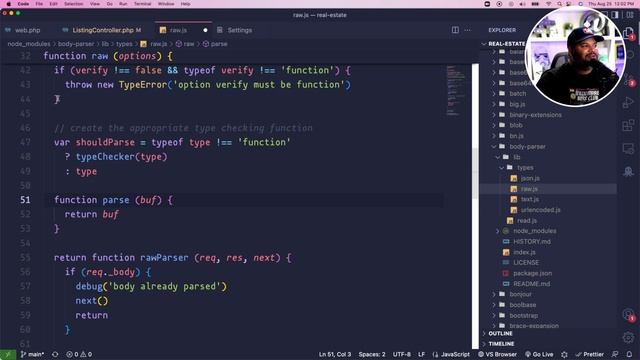
Task: Open the Run and Debug view
Action: pyautogui.click(x=628, y=102)
